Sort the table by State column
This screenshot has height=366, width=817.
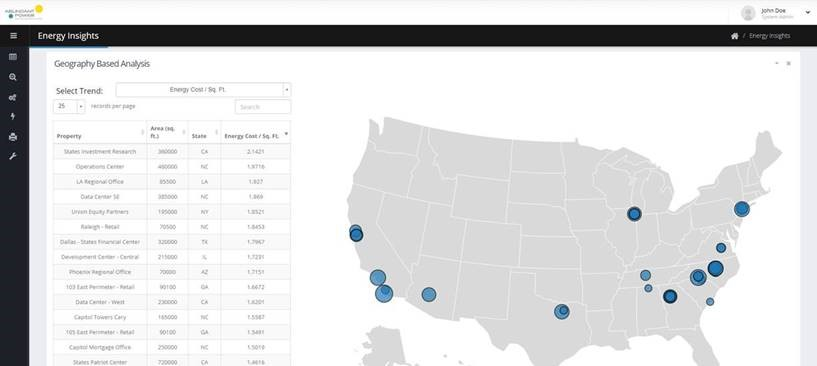(x=204, y=132)
